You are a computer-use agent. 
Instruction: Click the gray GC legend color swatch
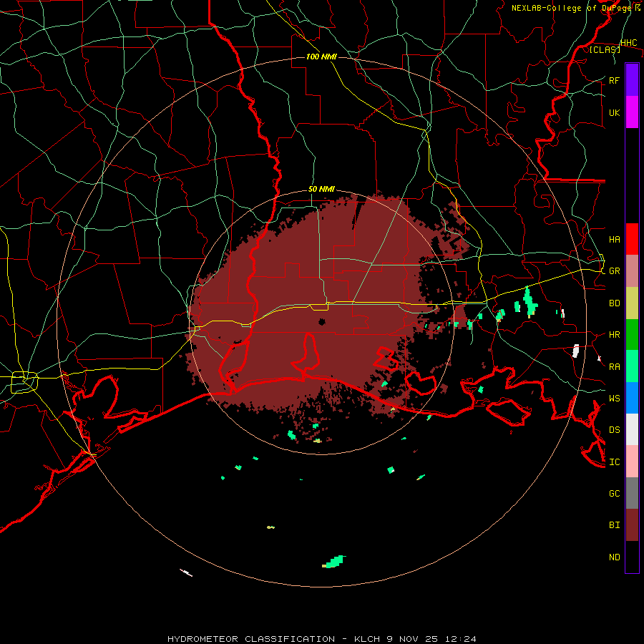pyautogui.click(x=632, y=493)
